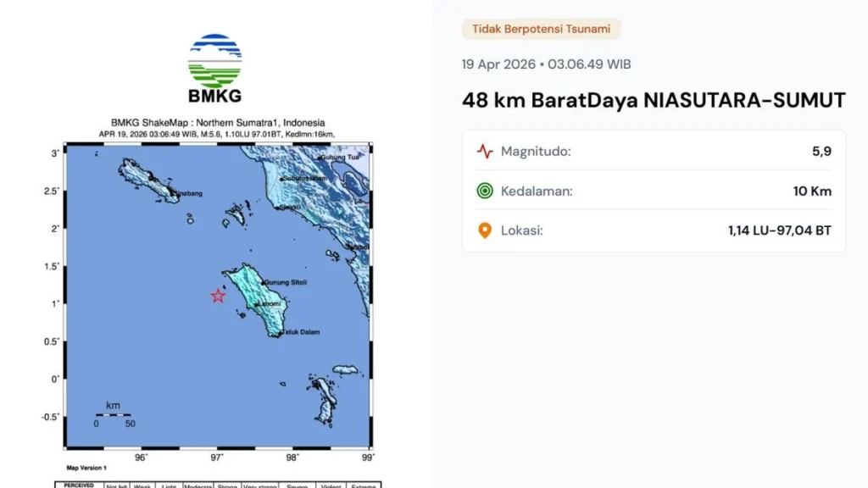This screenshot has width=868, height=488.
Task: Click the km scale bar on map
Action: 113,415
